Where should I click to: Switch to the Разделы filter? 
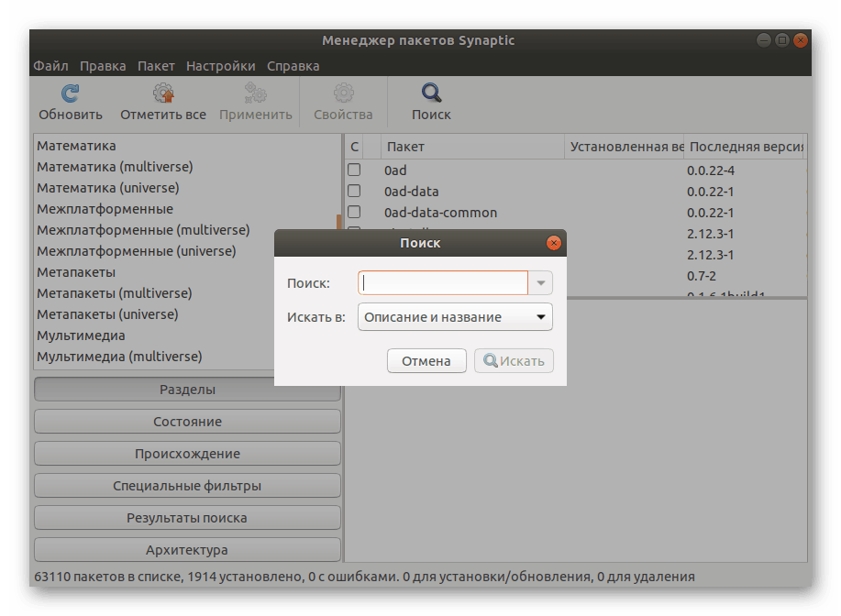[x=187, y=390]
